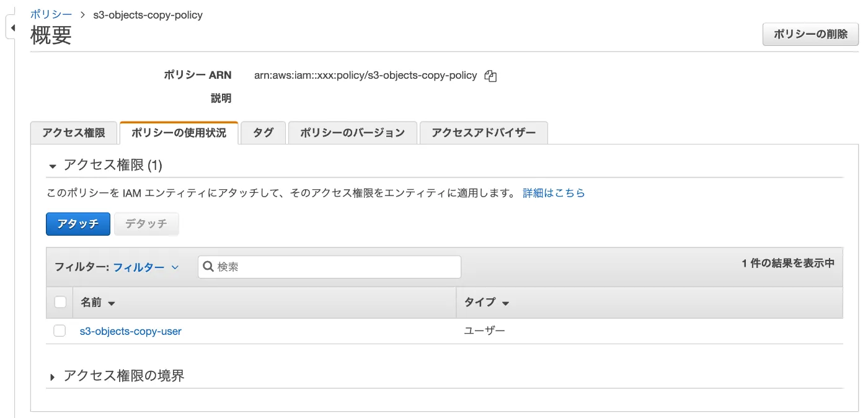868x418 pixels.
Task: Open the アクセスアドバイザー tab
Action: point(483,133)
